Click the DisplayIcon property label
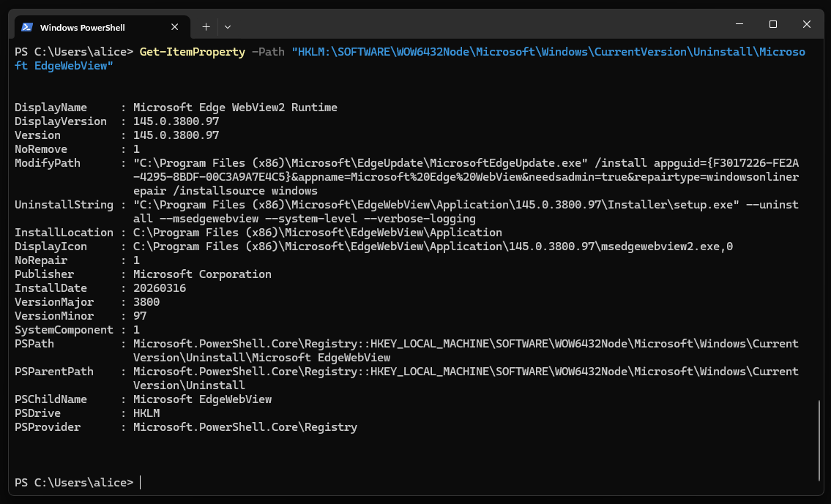 [x=51, y=247]
